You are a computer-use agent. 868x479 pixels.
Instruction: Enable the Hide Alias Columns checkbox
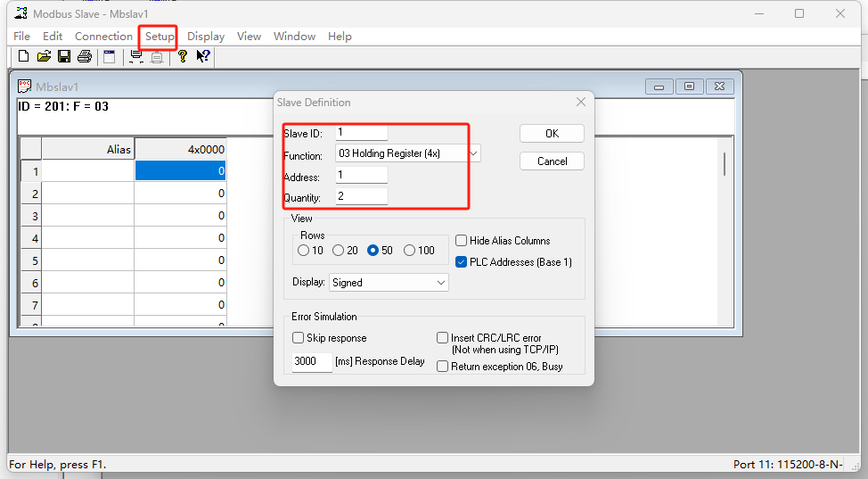point(461,241)
